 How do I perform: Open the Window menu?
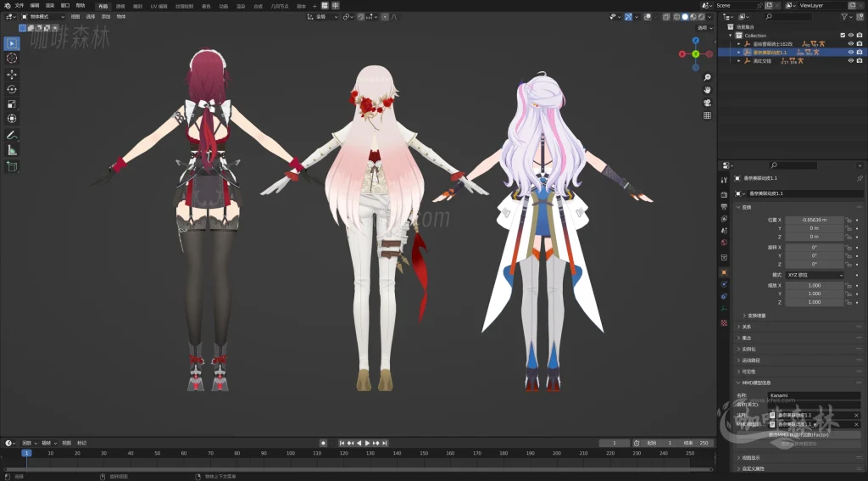65,6
